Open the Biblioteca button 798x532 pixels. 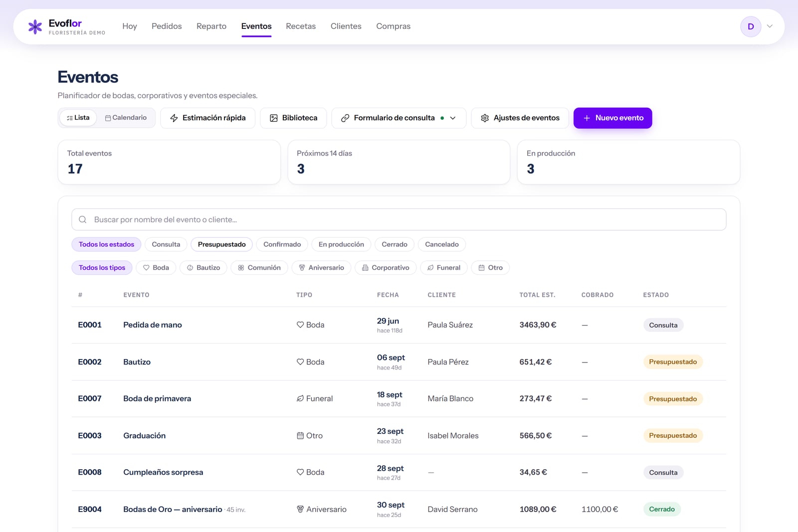click(x=293, y=118)
